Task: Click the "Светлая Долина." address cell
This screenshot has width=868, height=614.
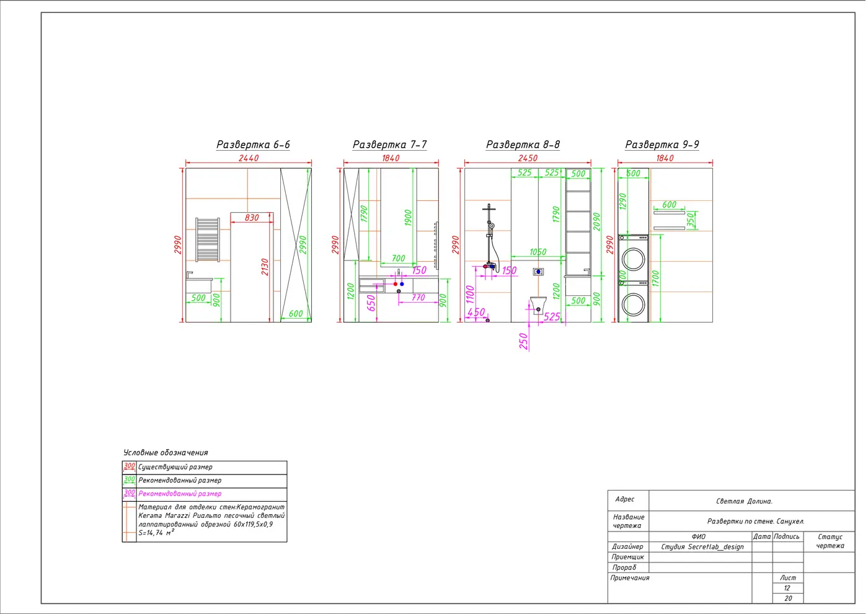Action: [x=752, y=501]
